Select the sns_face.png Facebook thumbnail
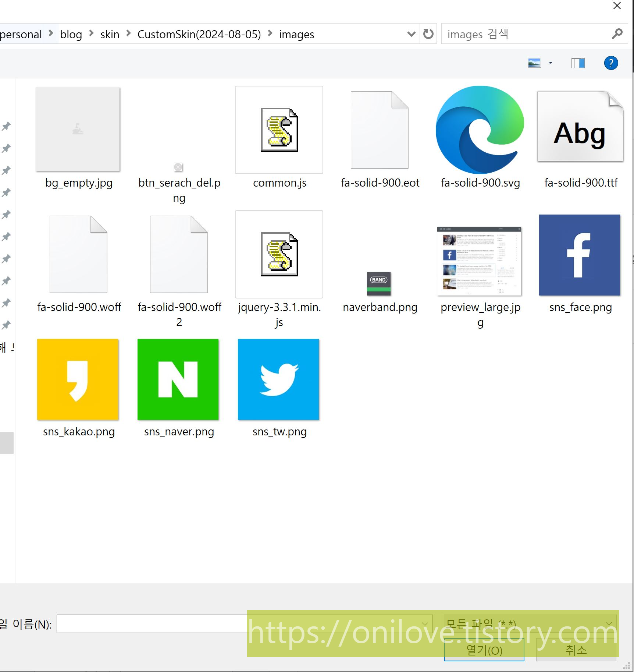Screen dimensions: 634x672 click(580, 255)
